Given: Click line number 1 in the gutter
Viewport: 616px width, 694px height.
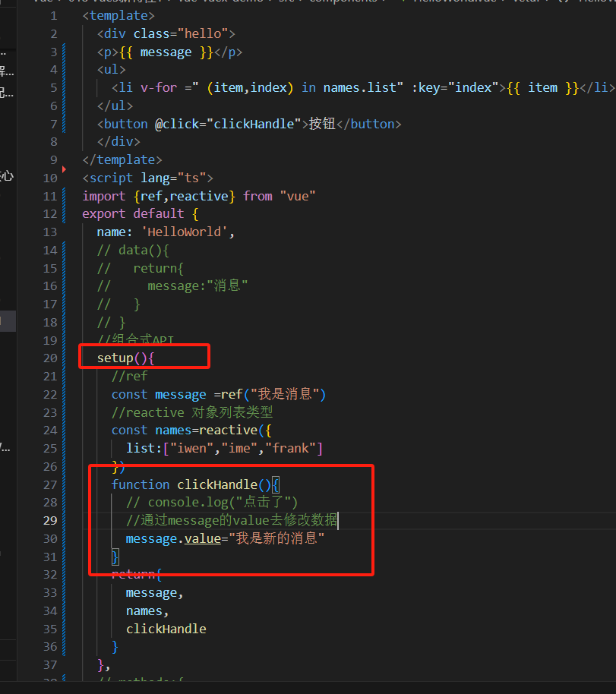Looking at the screenshot, I should [54, 16].
